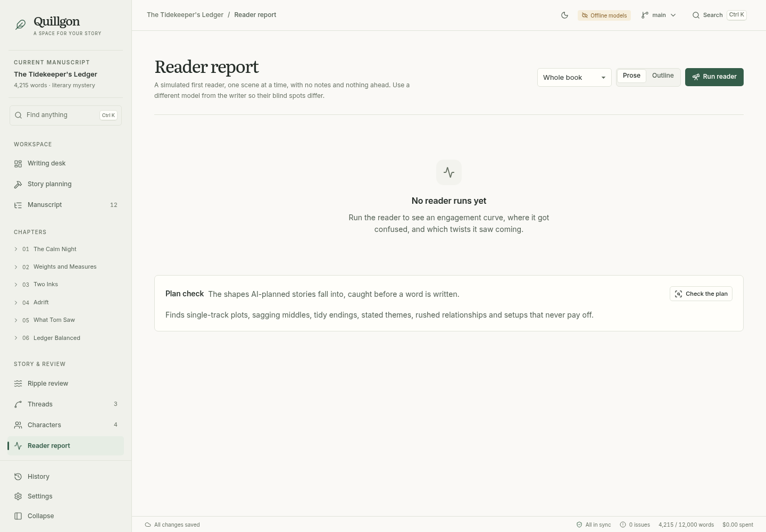Click The Tidekeeper's Ledger breadcrumb
The image size is (766, 532).
point(185,15)
